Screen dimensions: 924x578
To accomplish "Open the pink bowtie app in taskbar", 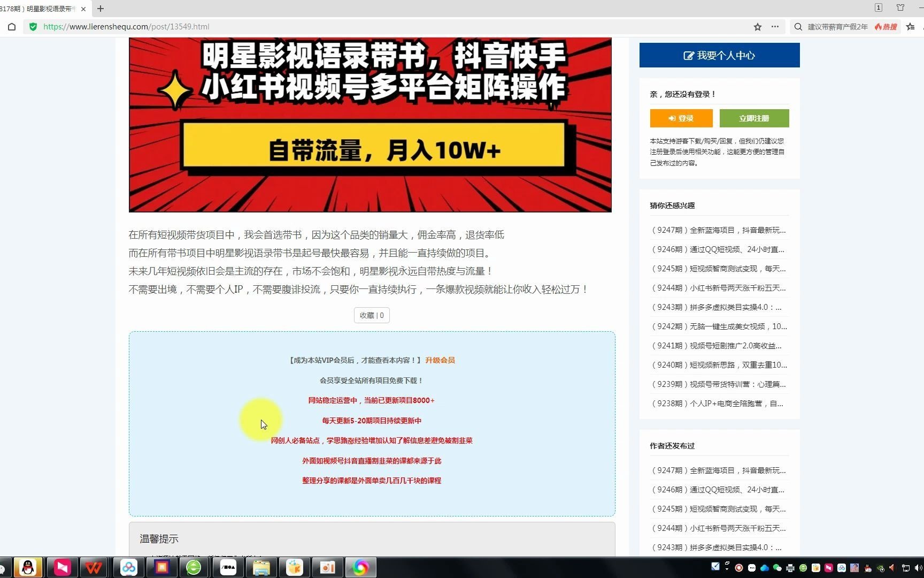I will (x=62, y=567).
